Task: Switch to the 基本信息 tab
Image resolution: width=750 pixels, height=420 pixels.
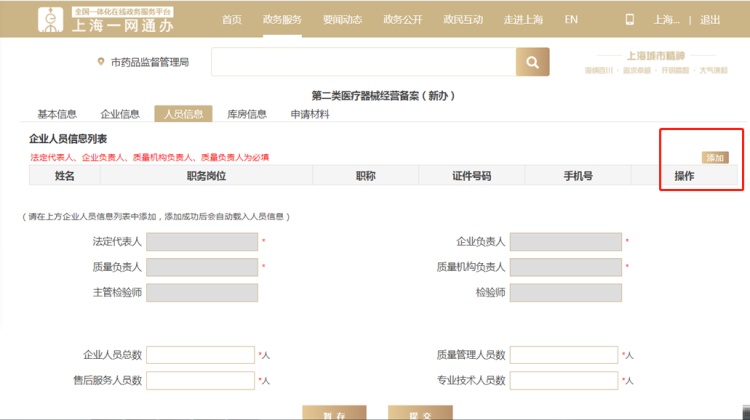Action: 57,114
